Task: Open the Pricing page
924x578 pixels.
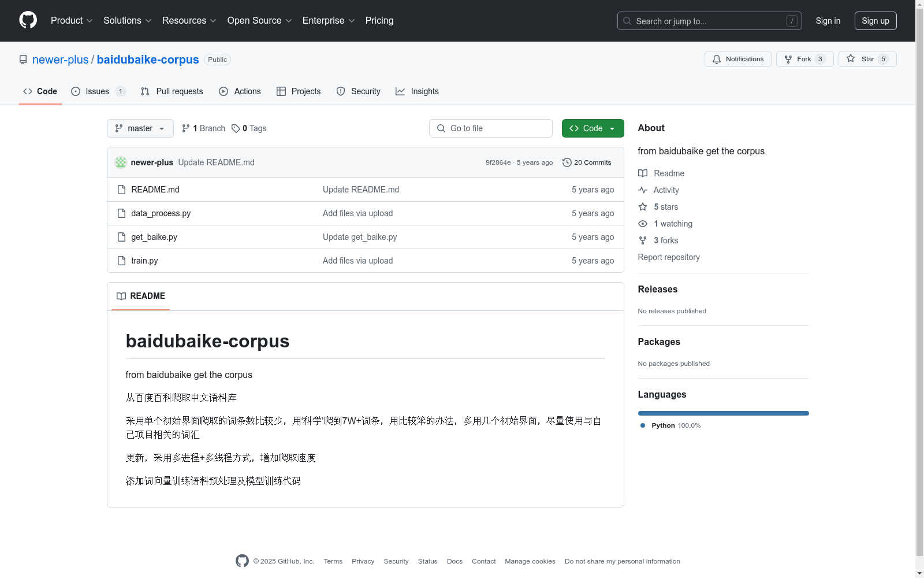Action: [379, 20]
